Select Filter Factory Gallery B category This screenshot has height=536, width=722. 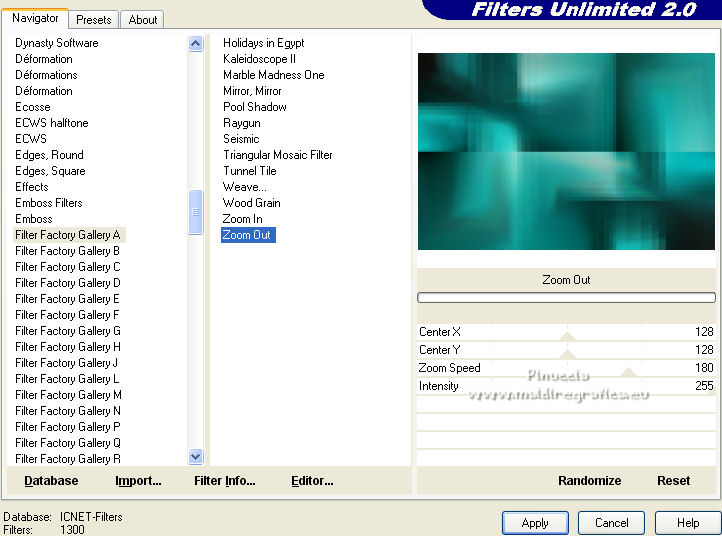tap(67, 251)
